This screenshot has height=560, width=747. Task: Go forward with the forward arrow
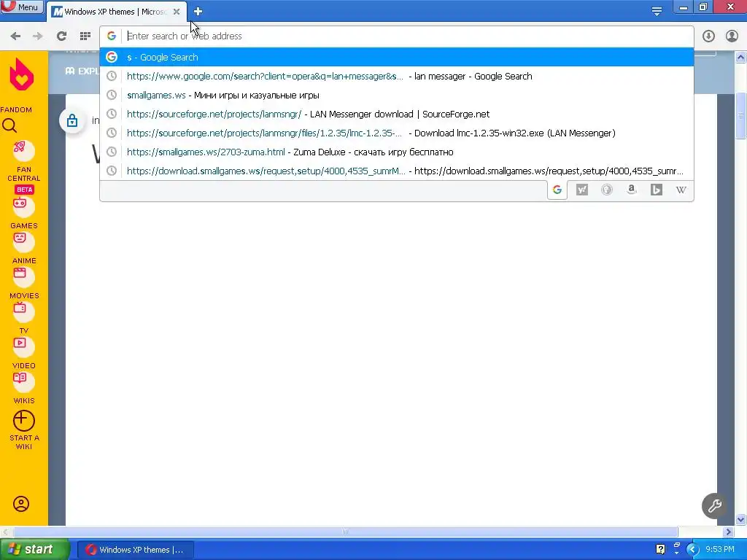38,36
